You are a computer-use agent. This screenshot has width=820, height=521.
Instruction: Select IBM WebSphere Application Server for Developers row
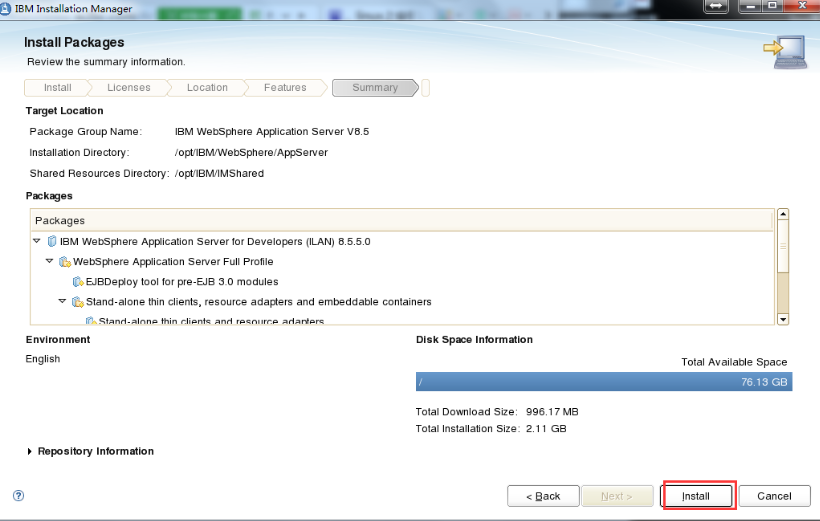(215, 241)
